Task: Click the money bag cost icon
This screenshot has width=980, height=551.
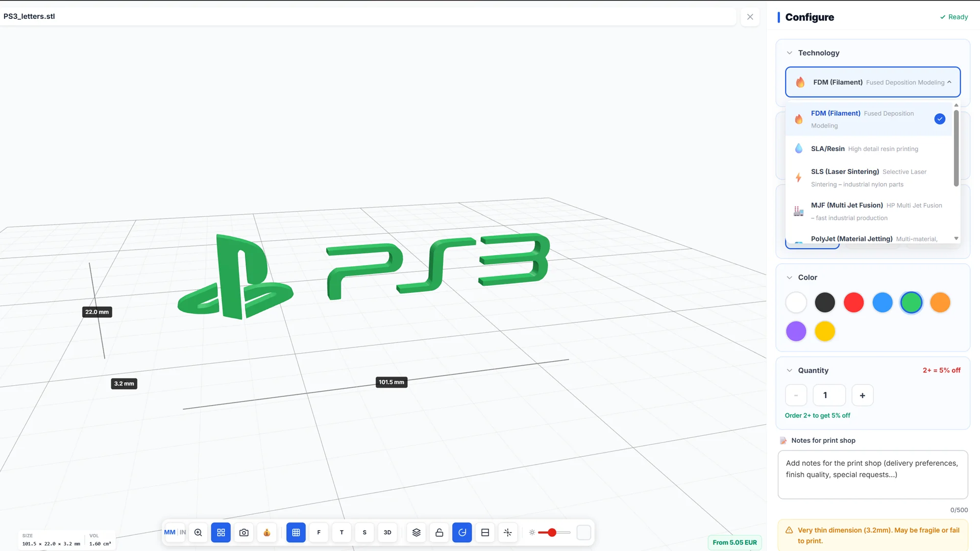Action: pyautogui.click(x=267, y=532)
